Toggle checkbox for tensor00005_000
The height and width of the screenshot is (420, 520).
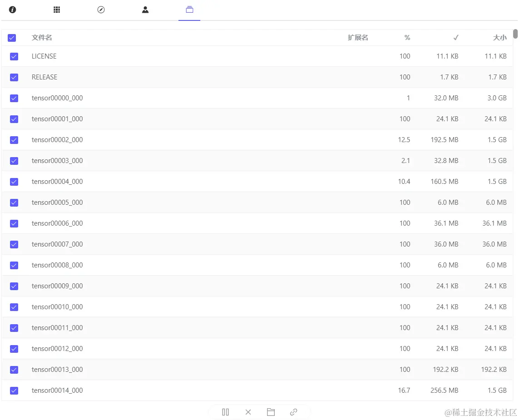coord(14,203)
